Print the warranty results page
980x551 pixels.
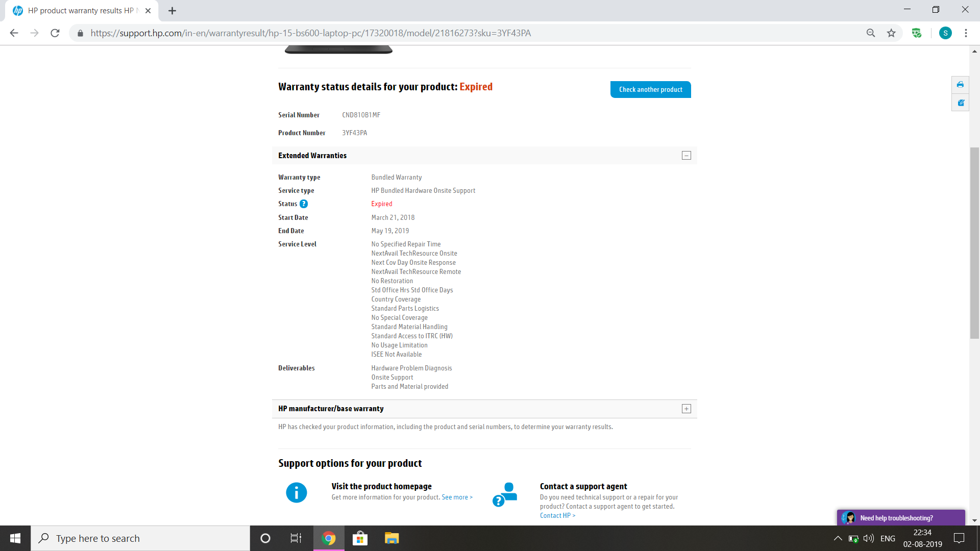coord(960,85)
